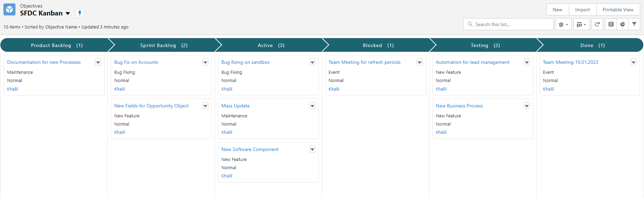Screen dimensions: 644x198
Task: Expand actions for Documentation for new Processes
Action: click(x=98, y=62)
